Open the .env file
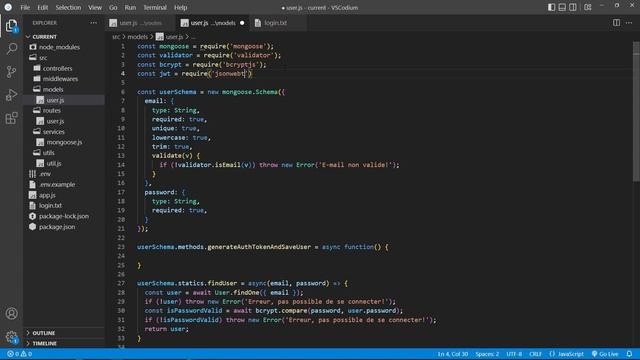This screenshot has height=360, width=640. [64, 174]
